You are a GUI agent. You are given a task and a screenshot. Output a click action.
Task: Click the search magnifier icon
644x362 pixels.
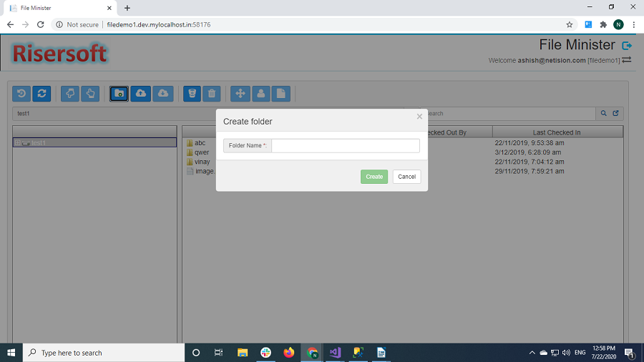point(603,113)
